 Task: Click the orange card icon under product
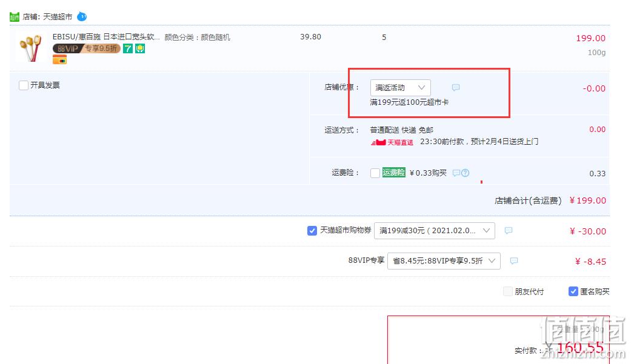pos(59,60)
